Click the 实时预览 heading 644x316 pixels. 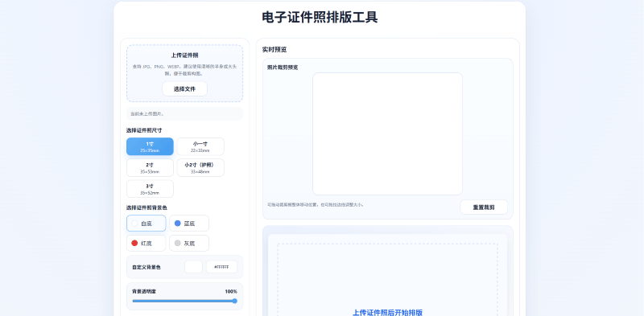(x=275, y=50)
